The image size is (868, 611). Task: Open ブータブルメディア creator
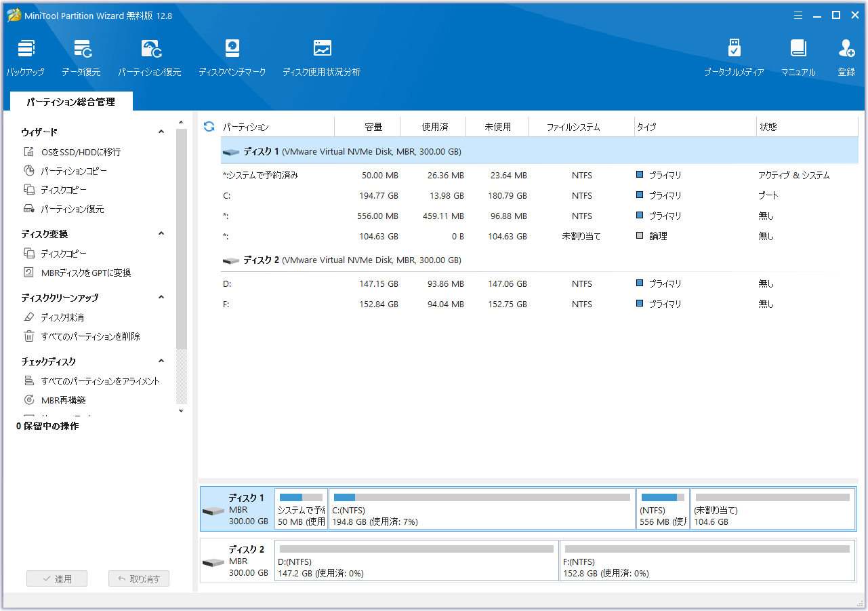(734, 57)
